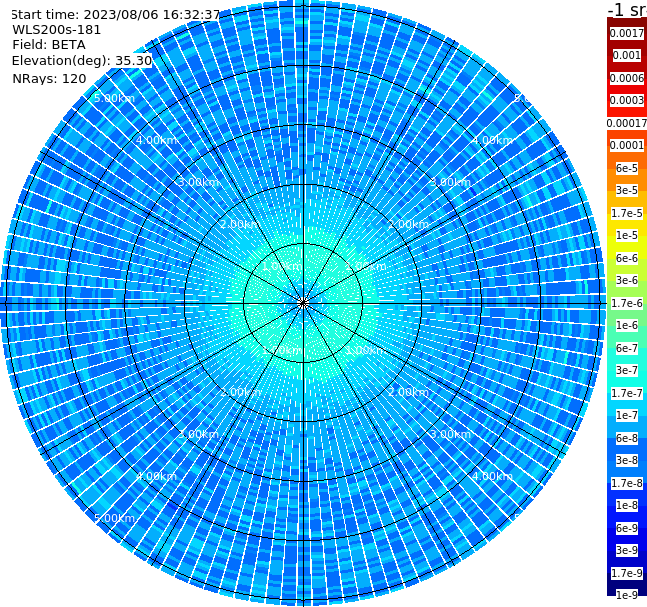The width and height of the screenshot is (647, 607).
Task: Select the '0.0003' colorbar label
Action: [627, 100]
